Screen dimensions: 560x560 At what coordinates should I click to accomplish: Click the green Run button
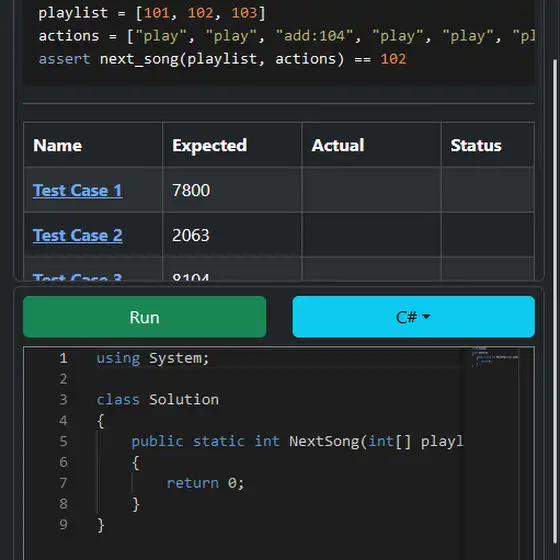pyautogui.click(x=144, y=317)
